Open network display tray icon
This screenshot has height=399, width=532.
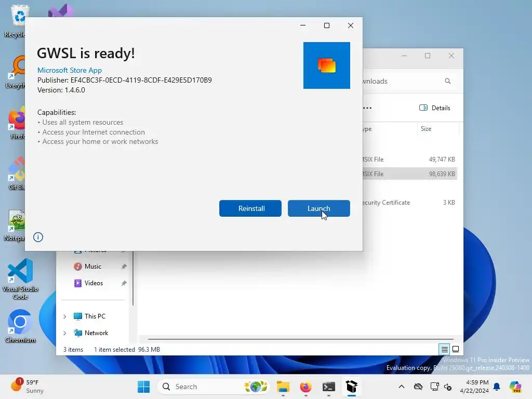434,387
